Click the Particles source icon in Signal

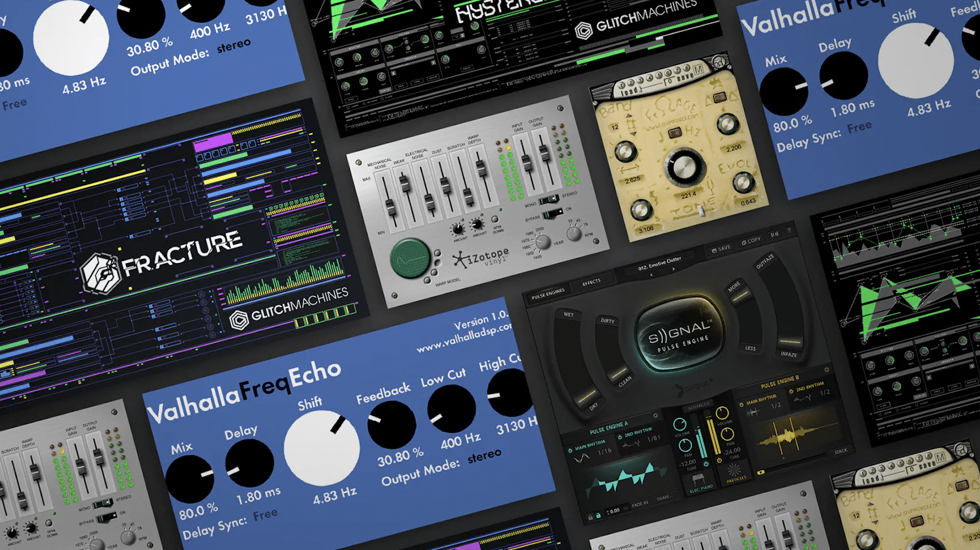(x=734, y=469)
